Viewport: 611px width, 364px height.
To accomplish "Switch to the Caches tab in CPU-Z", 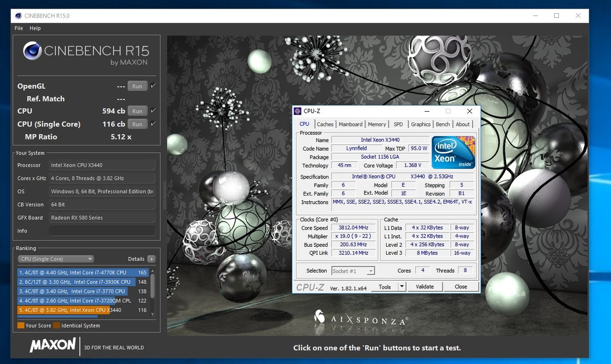I will tap(325, 124).
